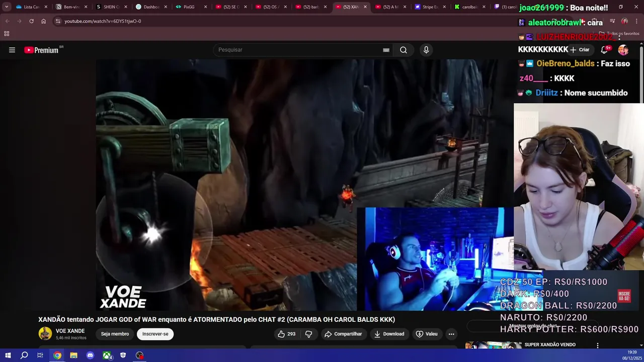Image resolution: width=644 pixels, height=362 pixels.
Task: Open Windows taskbar search
Action: (24, 355)
